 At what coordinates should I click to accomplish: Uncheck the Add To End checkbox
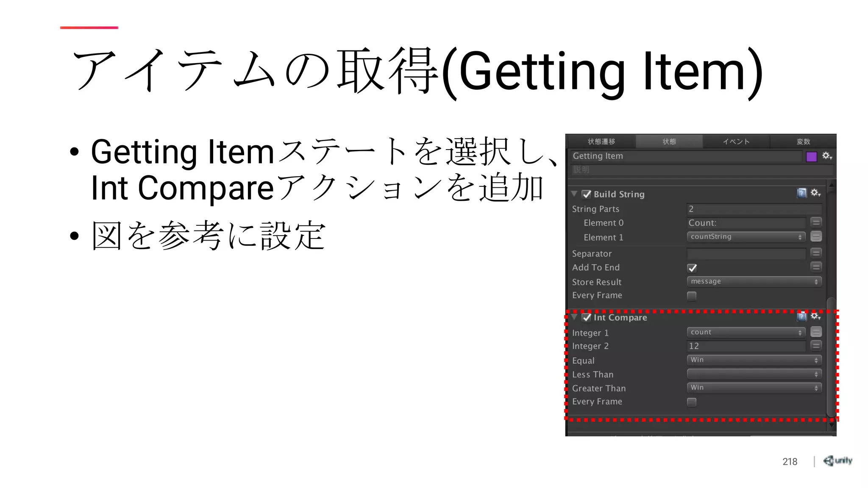pos(692,268)
